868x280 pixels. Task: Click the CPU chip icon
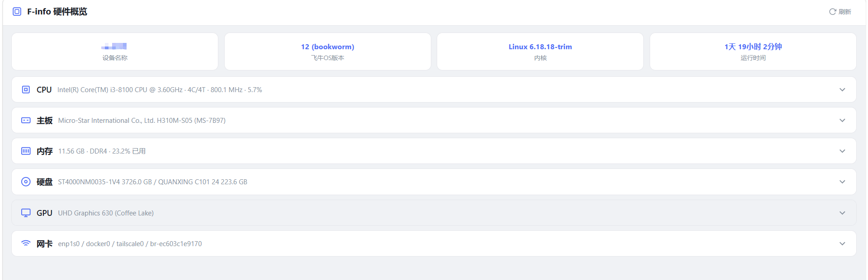(x=26, y=89)
